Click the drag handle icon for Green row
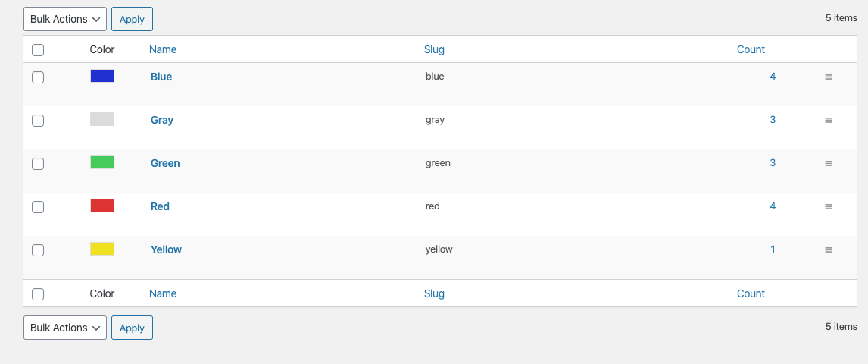868x364 pixels. (829, 164)
